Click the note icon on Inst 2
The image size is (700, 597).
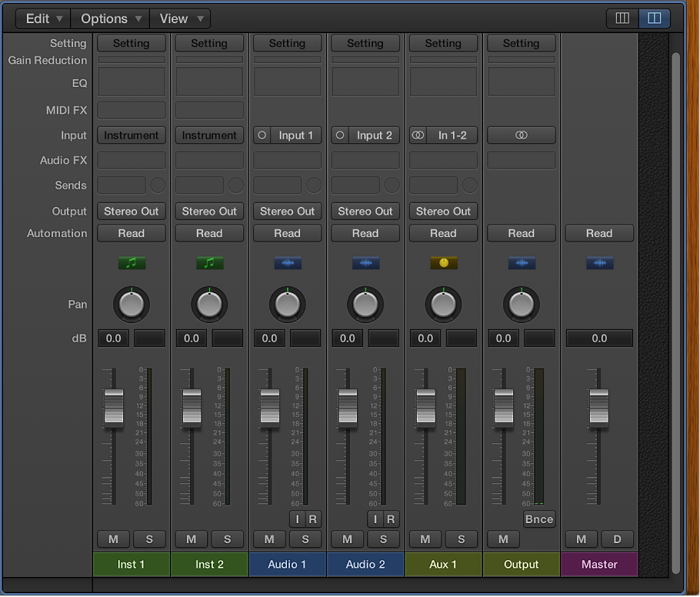pos(208,262)
